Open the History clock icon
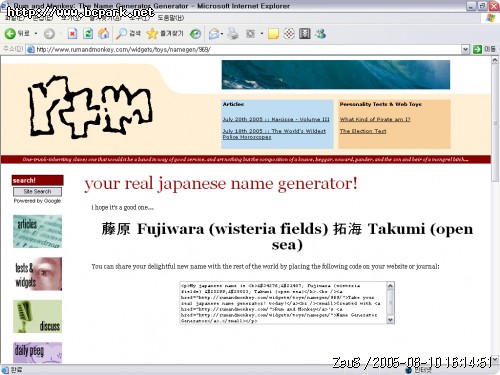 coord(195,34)
